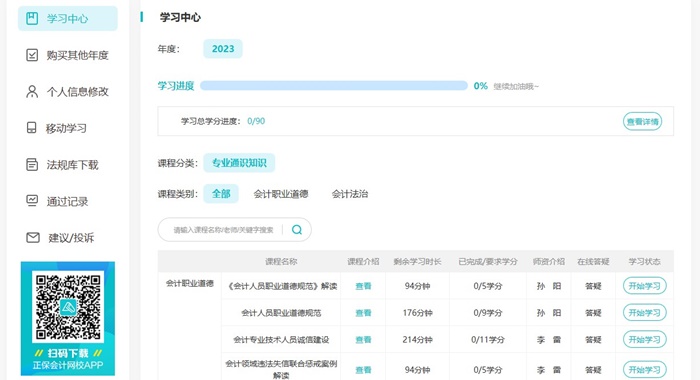View introduction of 会计专业技术人员诚信建设

363,340
